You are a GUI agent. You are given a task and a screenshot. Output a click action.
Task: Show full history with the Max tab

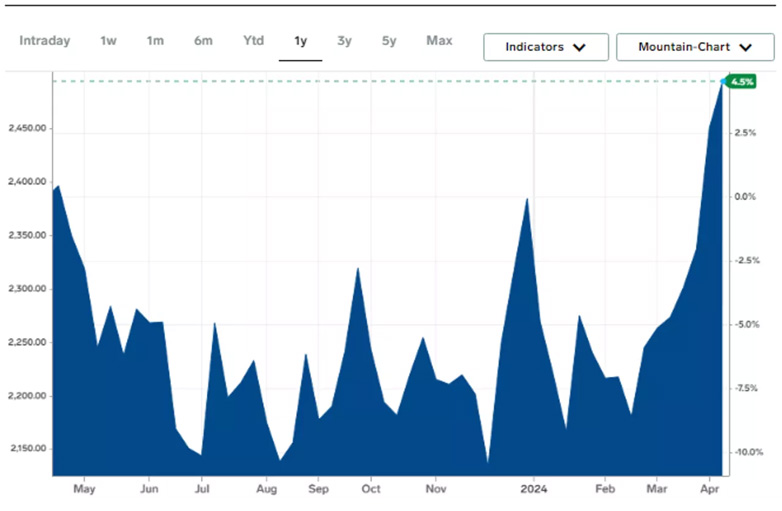[x=439, y=41]
